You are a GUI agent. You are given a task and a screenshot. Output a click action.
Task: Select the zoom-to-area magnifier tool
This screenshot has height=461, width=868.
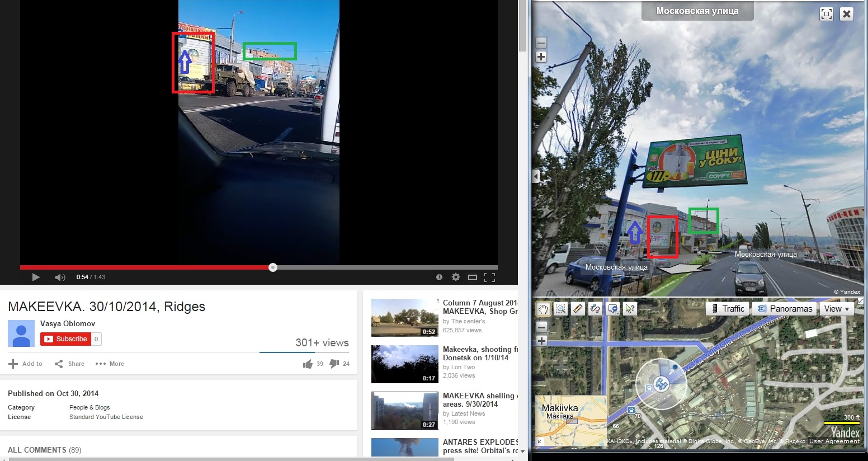[560, 309]
